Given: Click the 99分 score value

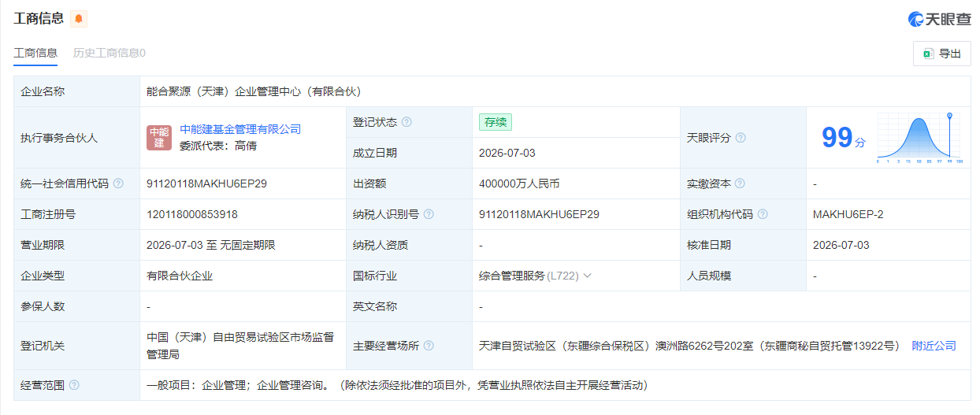Looking at the screenshot, I should 844,138.
